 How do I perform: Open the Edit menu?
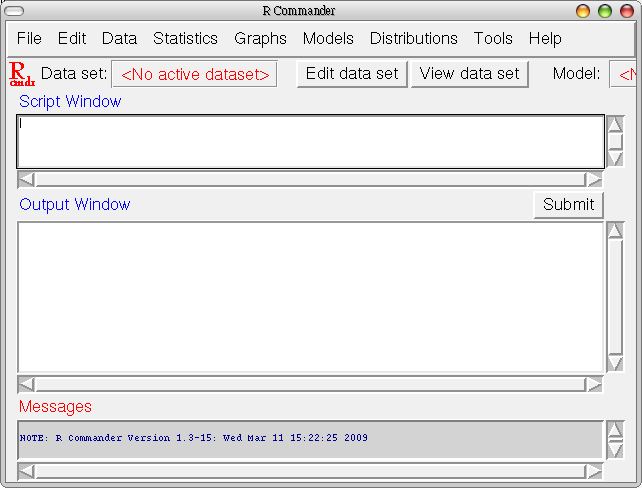tap(72, 39)
